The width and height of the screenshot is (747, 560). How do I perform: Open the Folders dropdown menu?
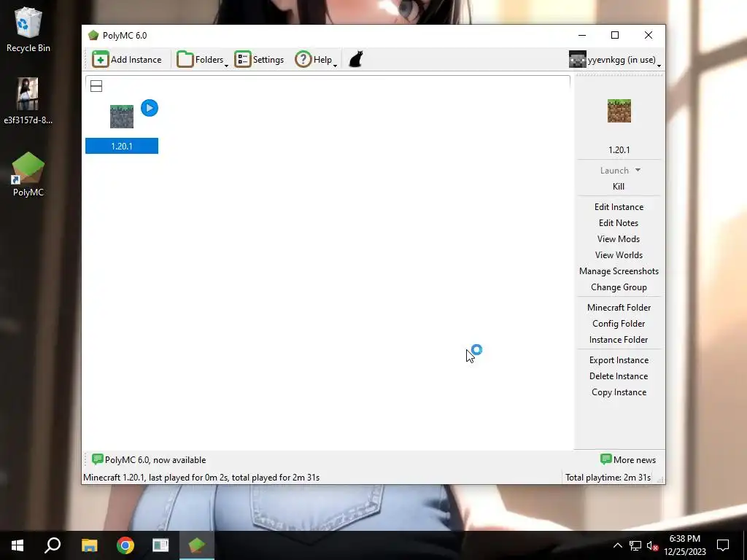tap(203, 60)
